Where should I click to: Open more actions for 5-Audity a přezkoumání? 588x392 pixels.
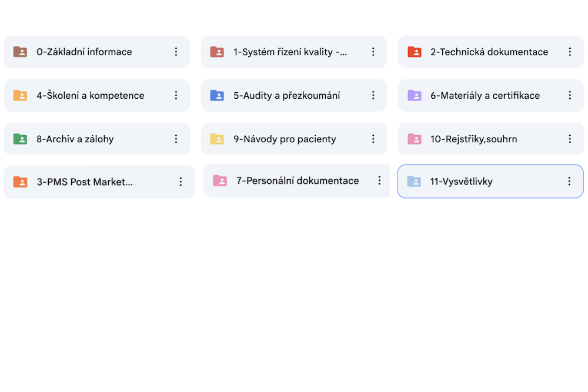373,95
